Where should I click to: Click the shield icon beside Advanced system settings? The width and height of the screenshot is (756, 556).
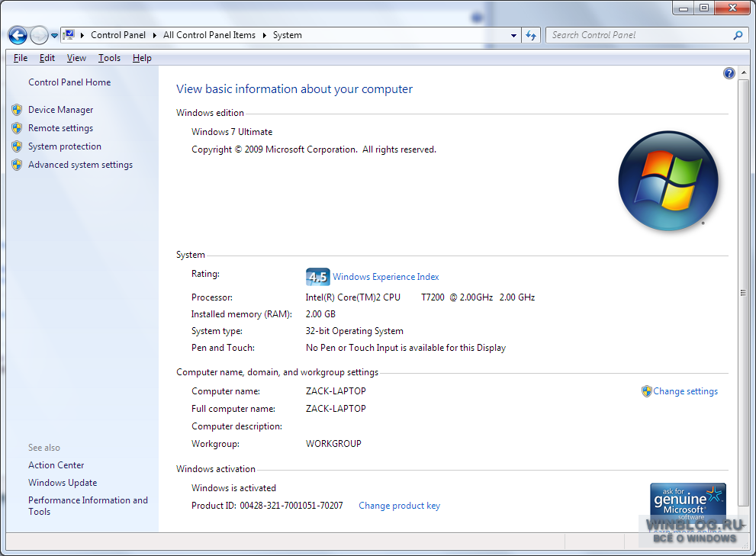coord(17,165)
